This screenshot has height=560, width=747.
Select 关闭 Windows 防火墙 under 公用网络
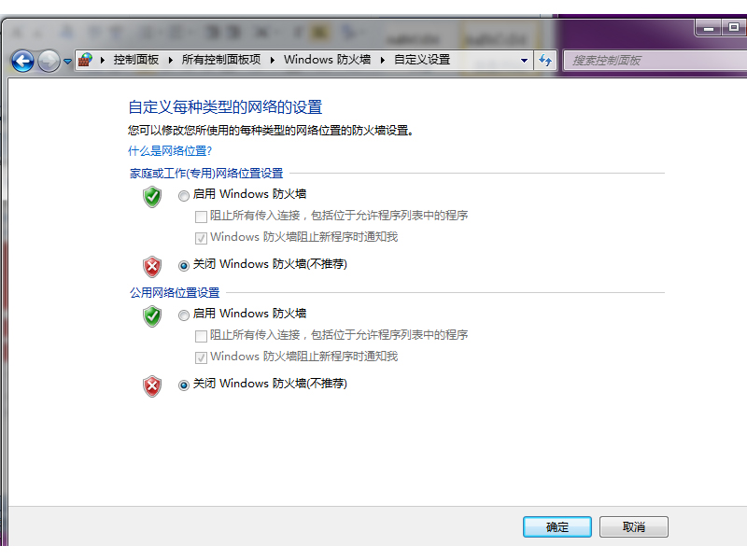point(183,385)
